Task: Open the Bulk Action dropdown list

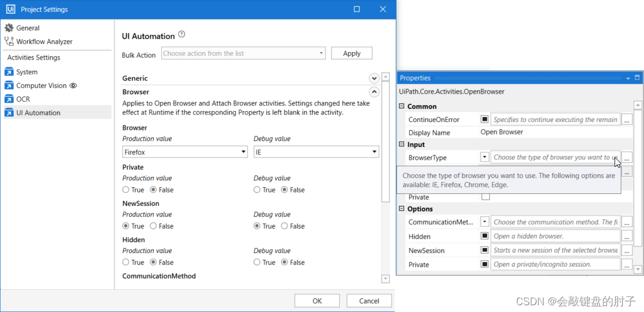Action: pos(243,53)
